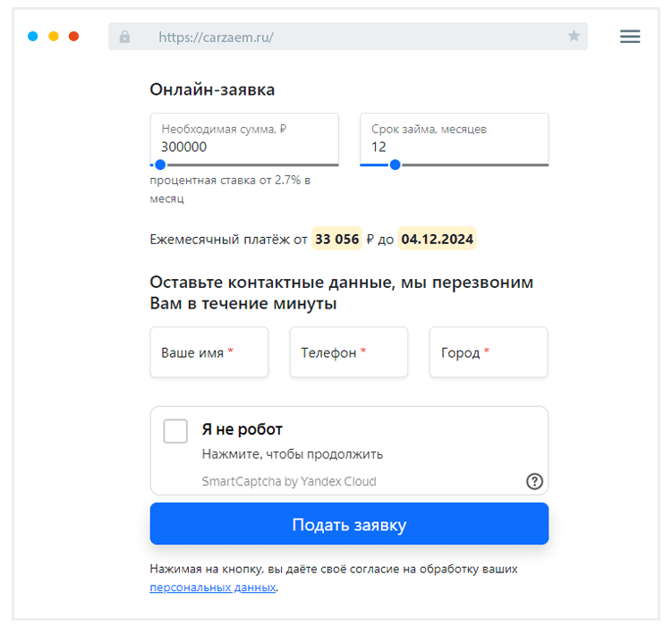Click into the "Ваше имя" field
672x634 pixels.
209,352
